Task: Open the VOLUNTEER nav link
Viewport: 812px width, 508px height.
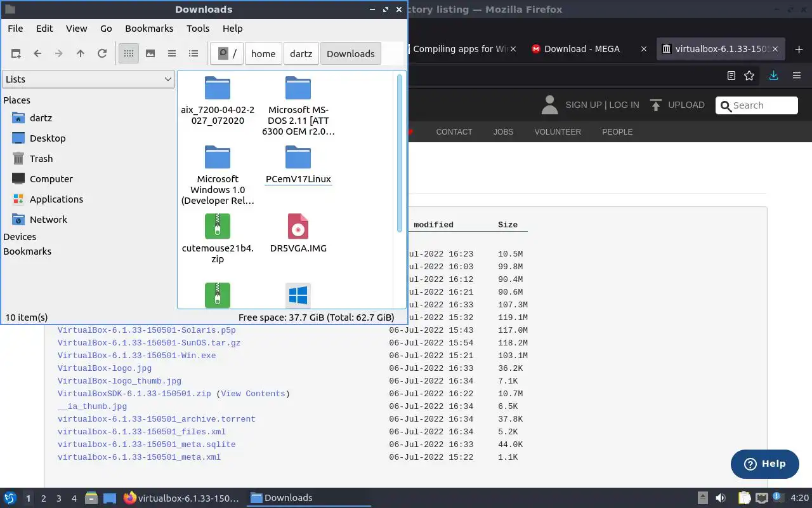Action: point(558,132)
